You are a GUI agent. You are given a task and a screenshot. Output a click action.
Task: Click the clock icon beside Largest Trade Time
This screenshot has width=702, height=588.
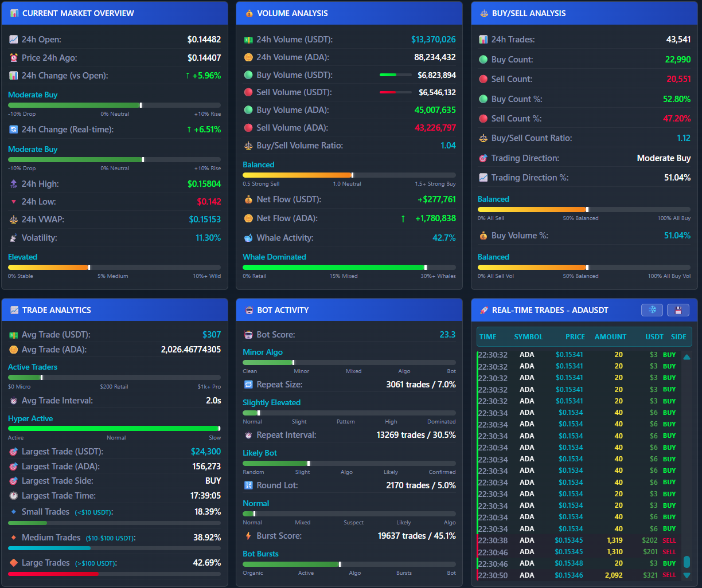(x=14, y=496)
